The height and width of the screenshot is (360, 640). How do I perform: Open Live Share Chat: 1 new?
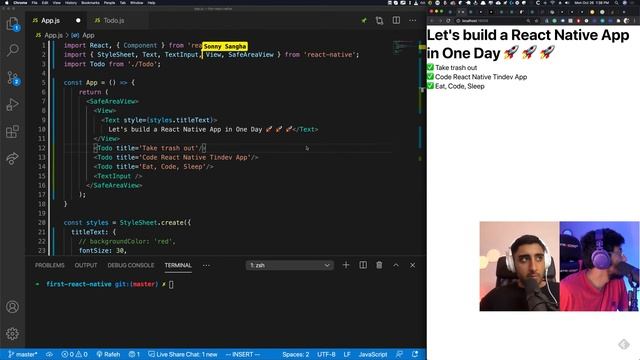pos(182,354)
